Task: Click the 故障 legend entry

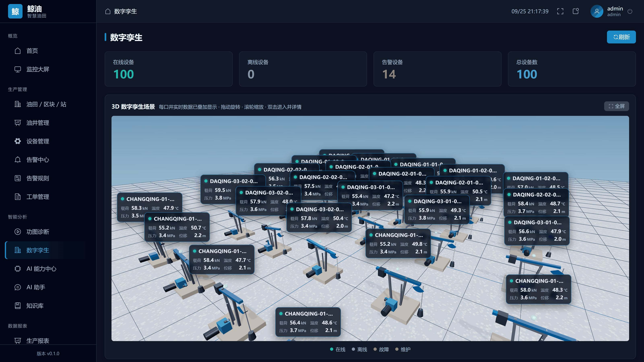Action: click(381, 349)
